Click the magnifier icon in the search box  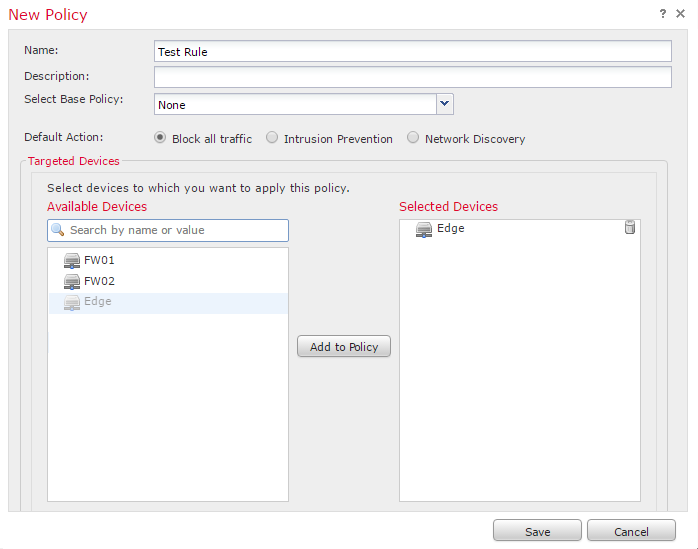coord(58,230)
